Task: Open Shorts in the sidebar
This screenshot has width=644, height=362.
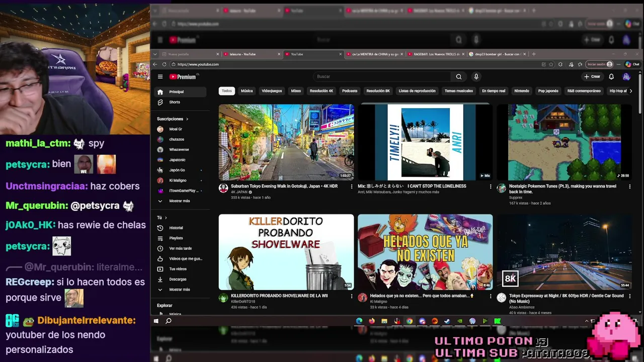Action: 181,102
